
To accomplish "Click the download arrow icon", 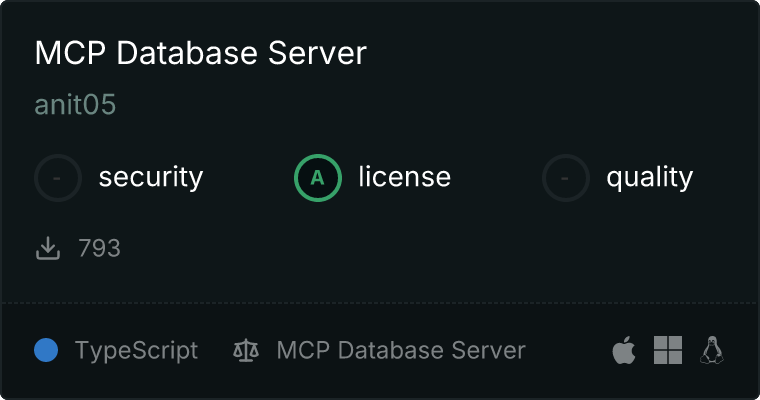I will (x=48, y=248).
